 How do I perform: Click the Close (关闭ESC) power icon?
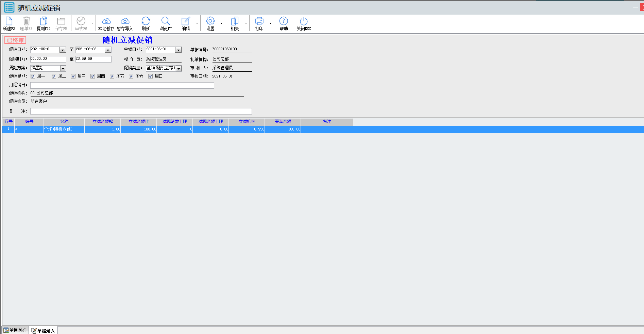click(304, 21)
